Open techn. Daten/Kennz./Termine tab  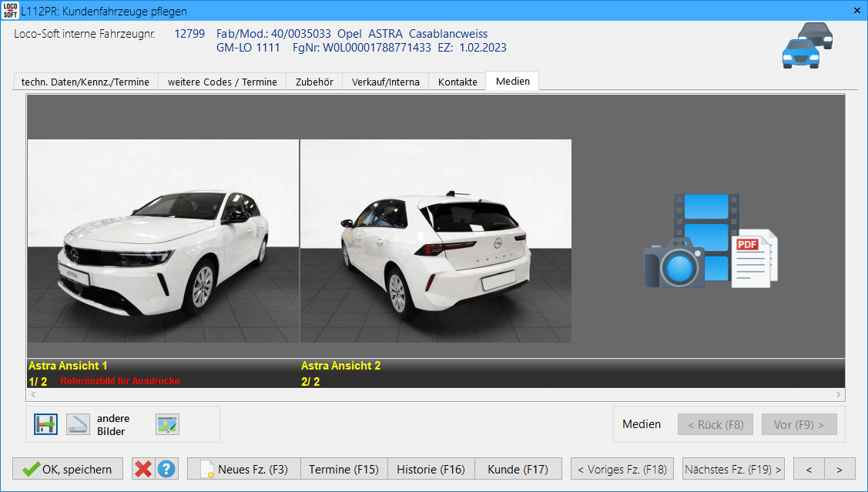tap(85, 82)
